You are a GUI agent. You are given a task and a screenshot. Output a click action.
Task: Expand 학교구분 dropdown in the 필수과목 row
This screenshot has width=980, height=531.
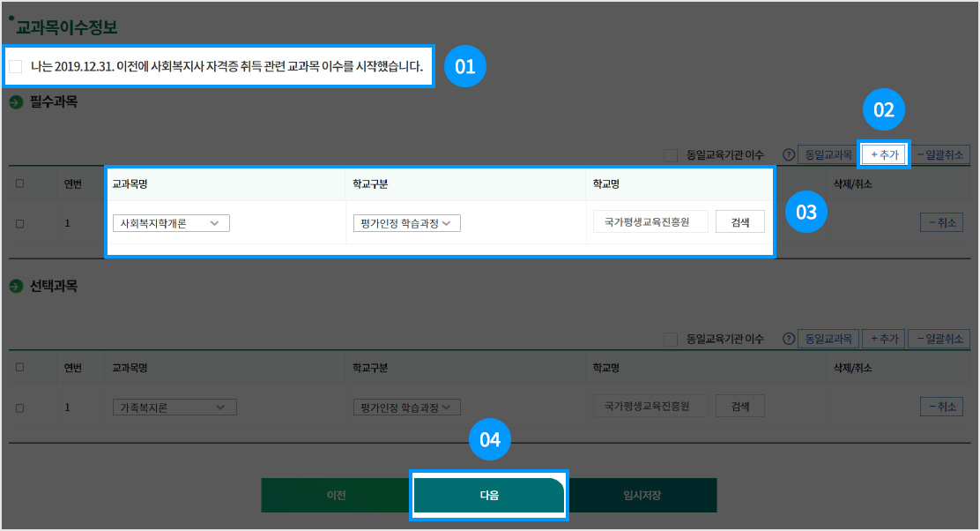pyautogui.click(x=405, y=223)
